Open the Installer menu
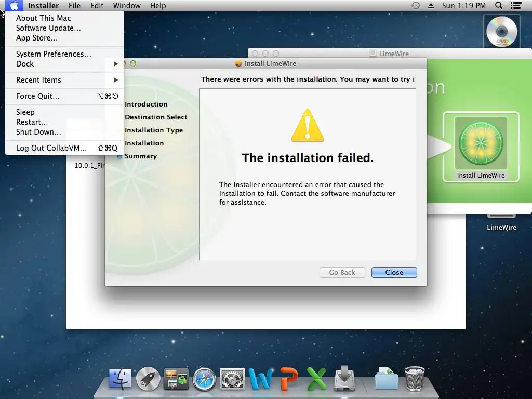The height and width of the screenshot is (399, 532). point(44,5)
